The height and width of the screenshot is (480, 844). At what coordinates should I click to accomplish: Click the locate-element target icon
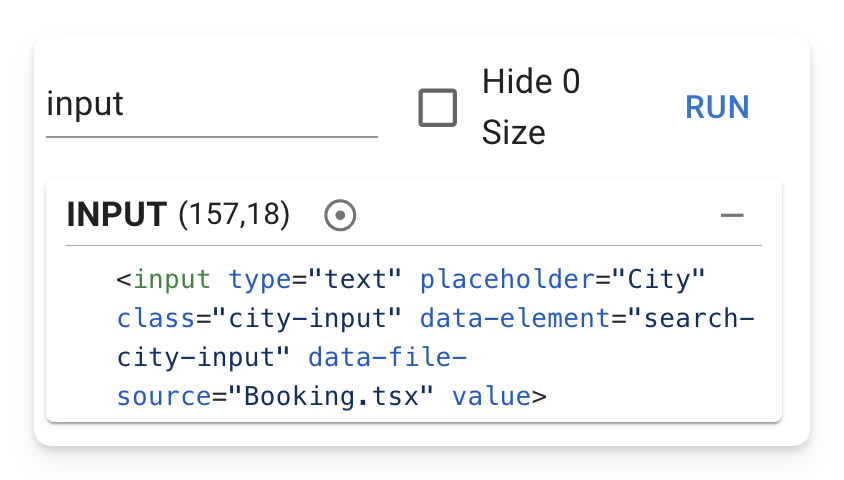point(340,215)
